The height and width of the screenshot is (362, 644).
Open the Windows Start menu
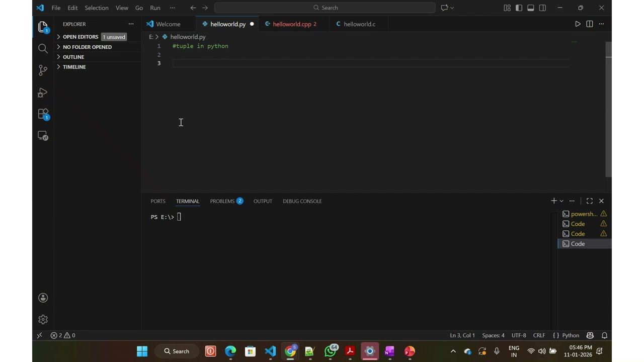pyautogui.click(x=142, y=351)
